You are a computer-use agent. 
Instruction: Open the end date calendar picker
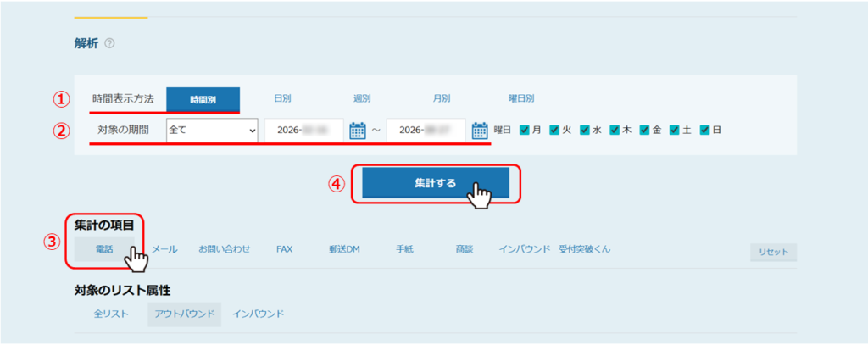click(x=480, y=131)
